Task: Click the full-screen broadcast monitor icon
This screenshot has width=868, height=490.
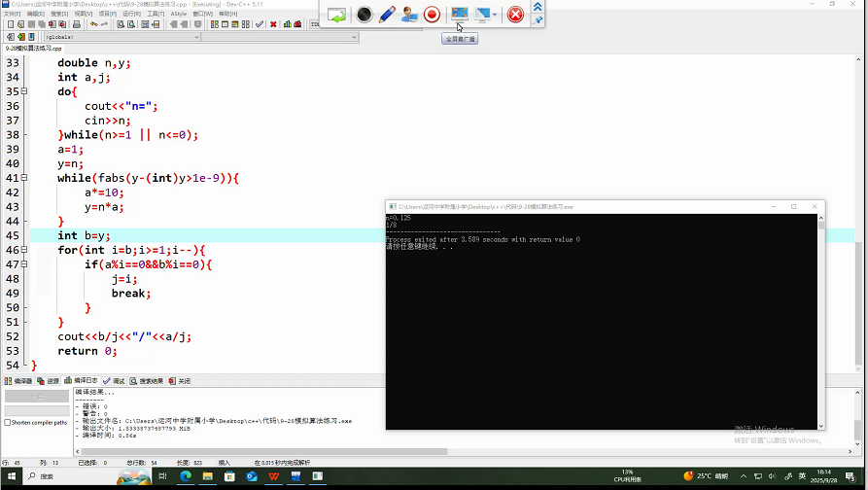Action: coord(460,15)
